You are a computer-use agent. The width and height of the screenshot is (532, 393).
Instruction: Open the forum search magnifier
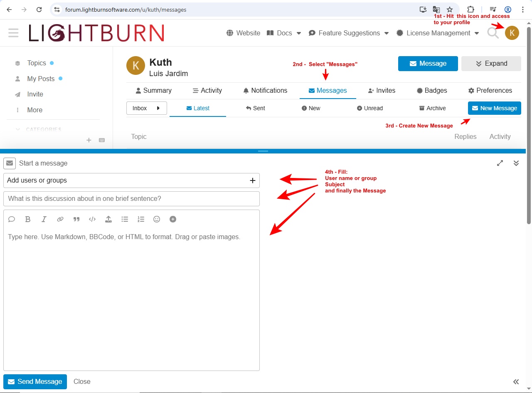click(493, 33)
